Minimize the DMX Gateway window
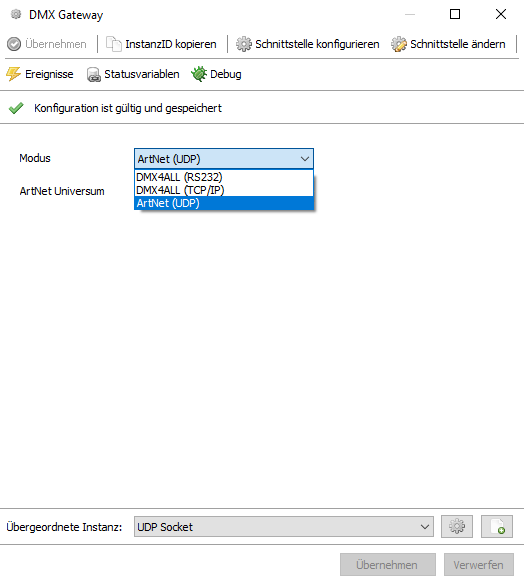 pos(410,14)
